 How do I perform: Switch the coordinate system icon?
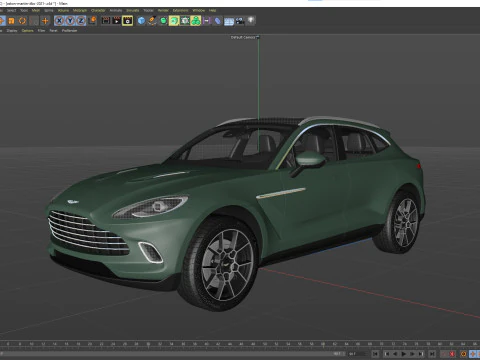point(92,21)
